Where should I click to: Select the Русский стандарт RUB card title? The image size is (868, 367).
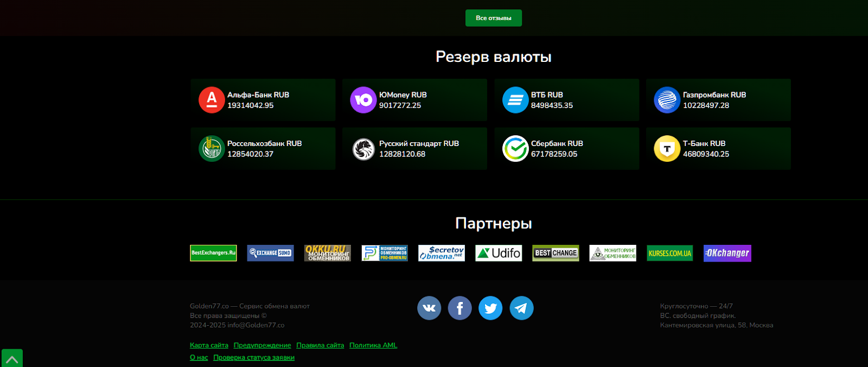coord(419,143)
